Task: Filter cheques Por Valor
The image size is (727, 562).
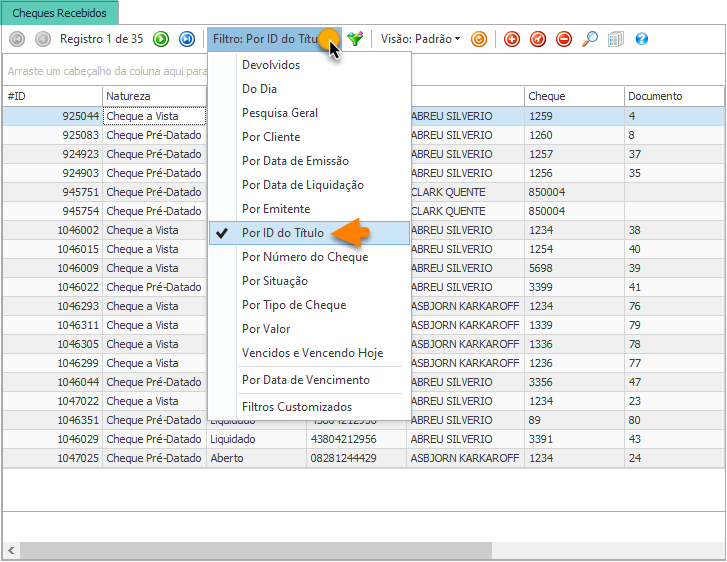Action: [x=309, y=329]
